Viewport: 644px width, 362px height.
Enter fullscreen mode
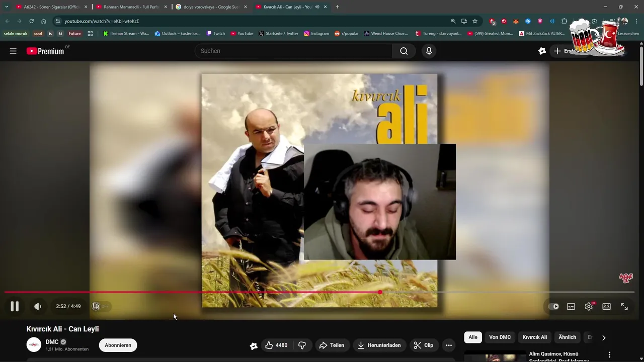[624, 306]
